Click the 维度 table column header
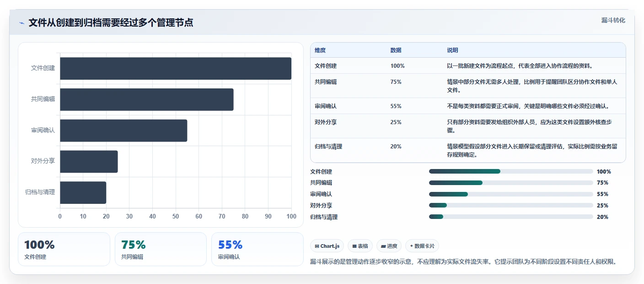The image size is (644, 284). [x=320, y=50]
